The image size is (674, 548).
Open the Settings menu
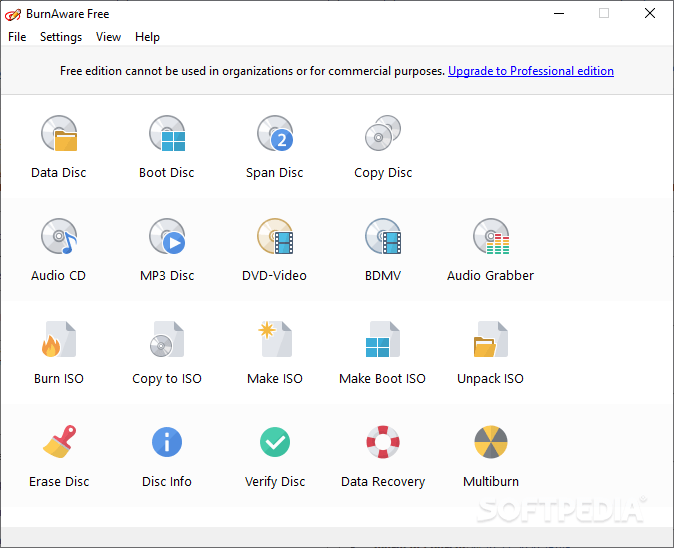click(x=61, y=37)
